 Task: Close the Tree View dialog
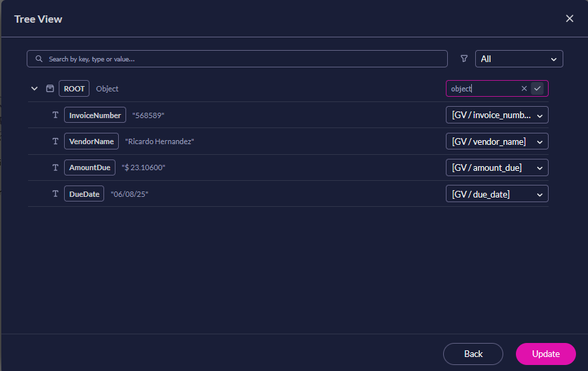[x=569, y=19]
